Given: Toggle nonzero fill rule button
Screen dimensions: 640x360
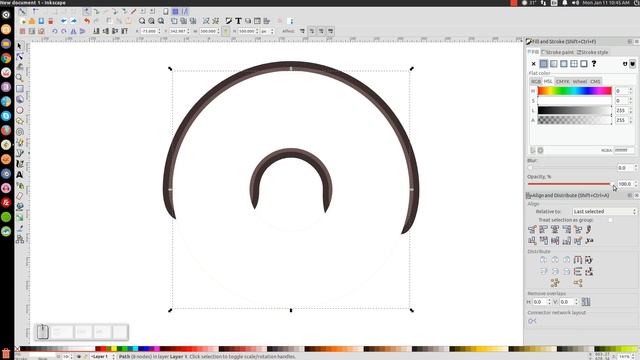Looking at the screenshot, I should click(632, 64).
